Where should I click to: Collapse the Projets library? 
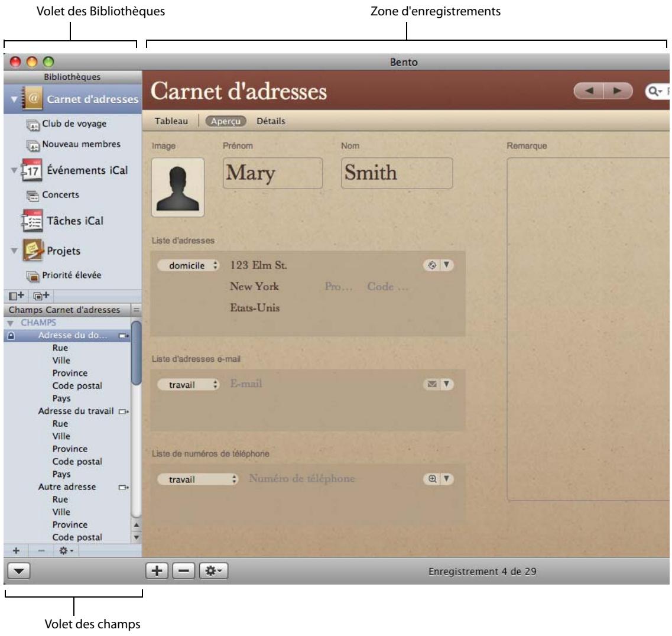tap(14, 251)
